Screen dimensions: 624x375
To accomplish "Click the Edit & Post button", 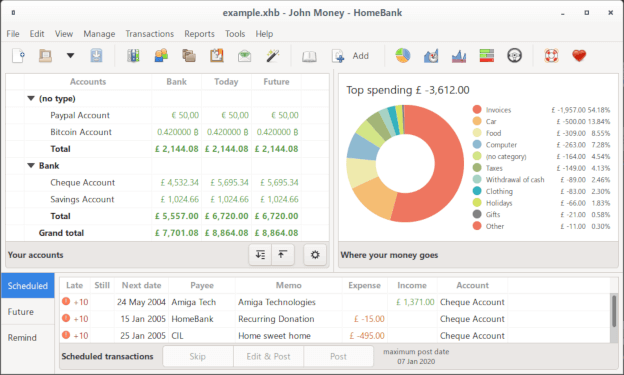I will [268, 356].
